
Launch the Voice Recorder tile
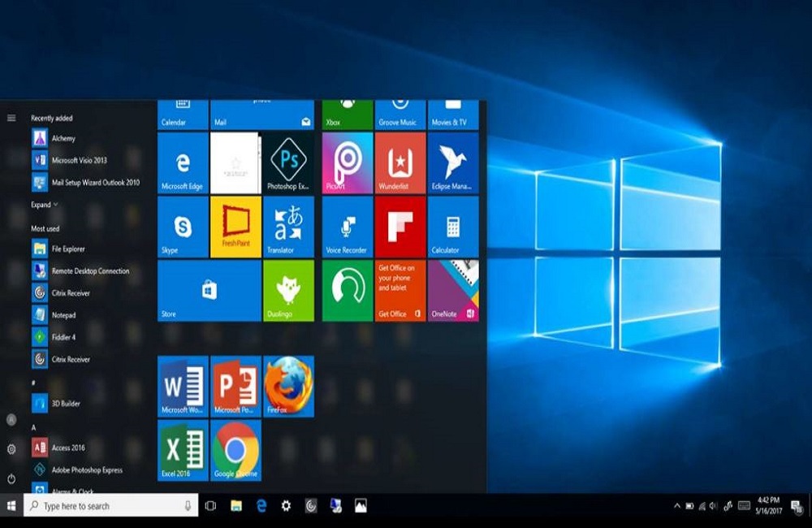click(x=348, y=227)
